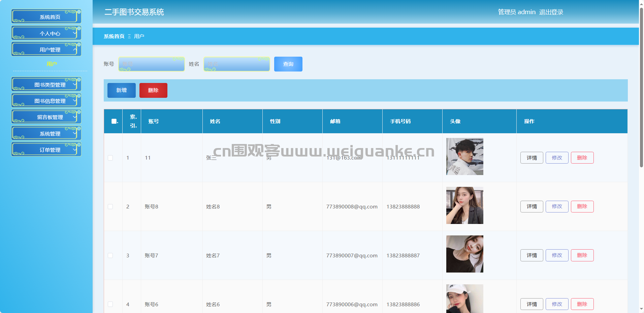This screenshot has height=313, width=644.
Task: Toggle the select-all checkbox in the table header
Action: click(114, 121)
